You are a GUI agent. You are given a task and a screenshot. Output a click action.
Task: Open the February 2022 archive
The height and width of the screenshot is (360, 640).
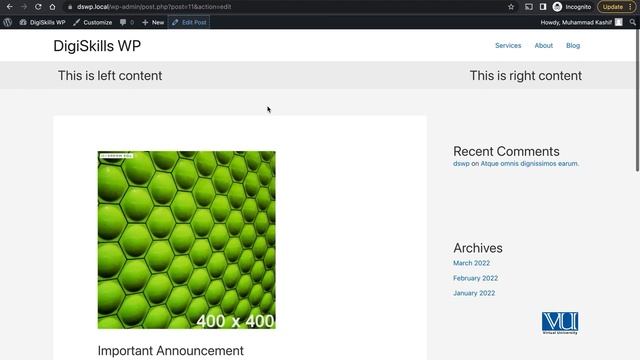point(476,278)
